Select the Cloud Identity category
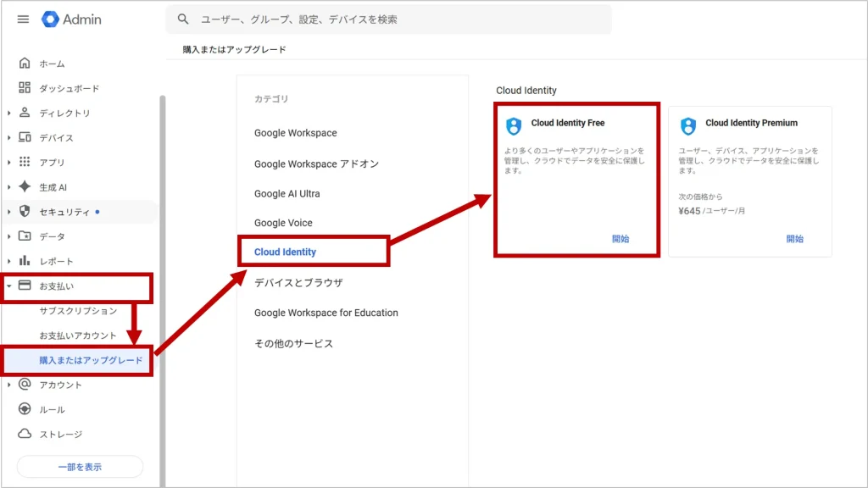868x488 pixels. 285,252
